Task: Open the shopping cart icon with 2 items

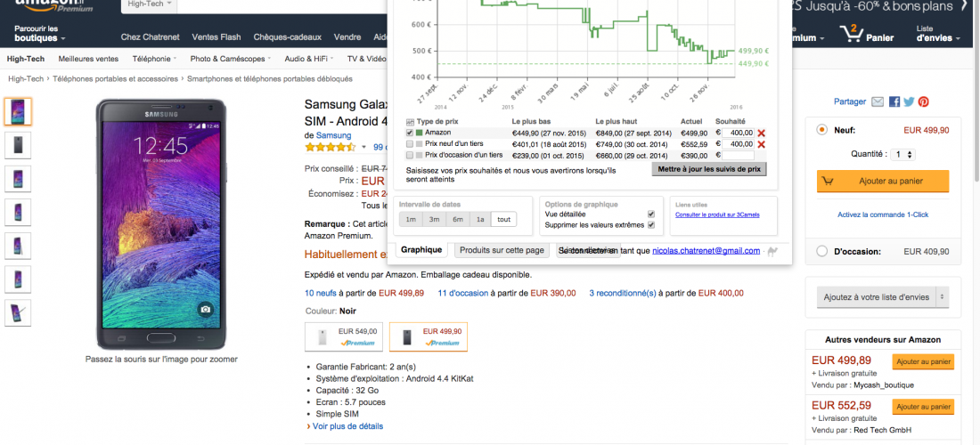Action: (x=851, y=33)
